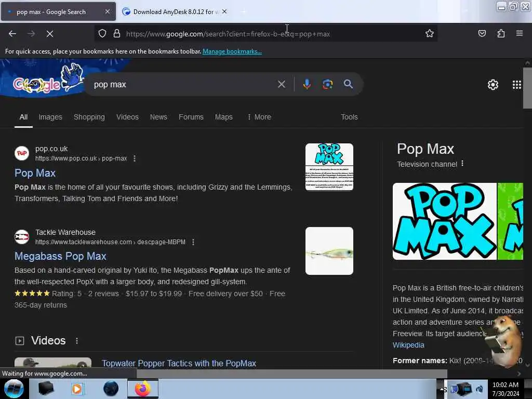Image resolution: width=532 pixels, height=399 pixels.
Task: Click Tackle Warehouse site favicon
Action: (x=22, y=236)
